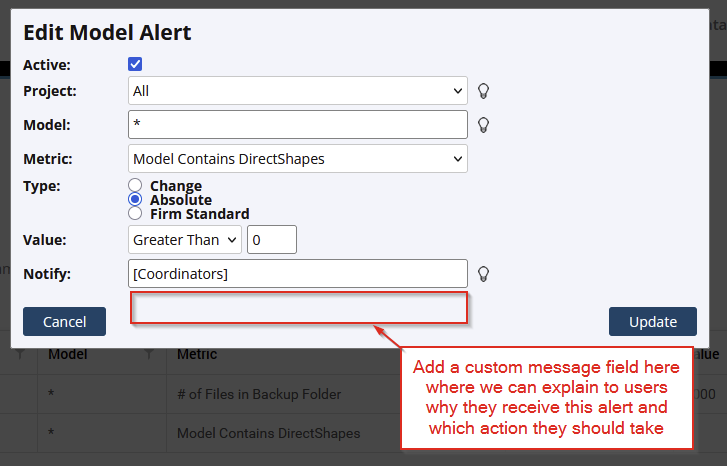The height and width of the screenshot is (466, 727).
Task: Click the Metric column header in table
Action: coord(197,354)
